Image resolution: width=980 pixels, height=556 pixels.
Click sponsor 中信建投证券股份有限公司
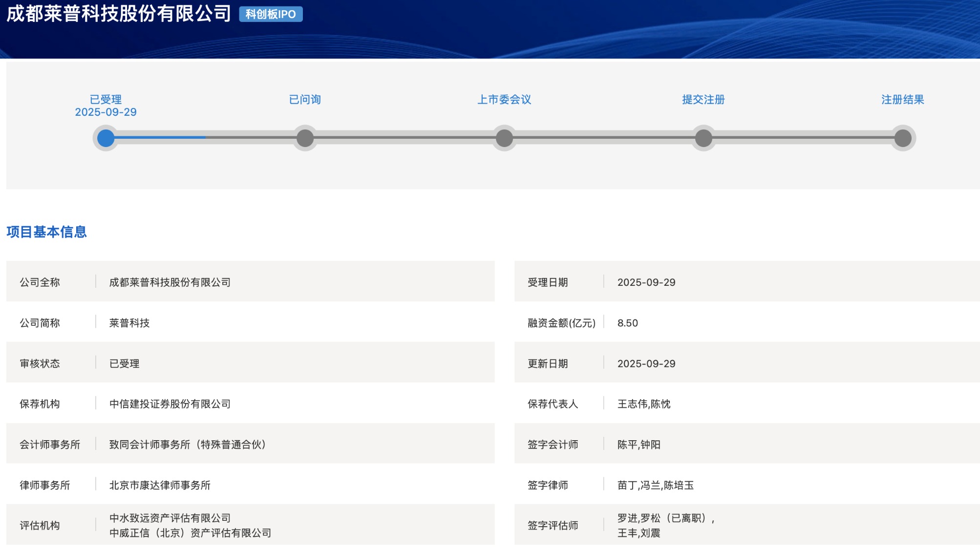click(x=170, y=404)
